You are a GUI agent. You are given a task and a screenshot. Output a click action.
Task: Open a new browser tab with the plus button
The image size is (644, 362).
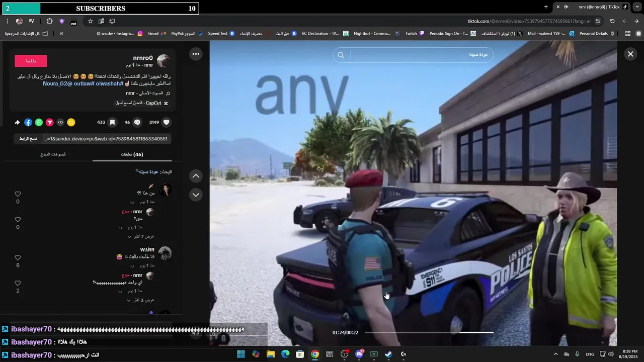click(x=546, y=7)
